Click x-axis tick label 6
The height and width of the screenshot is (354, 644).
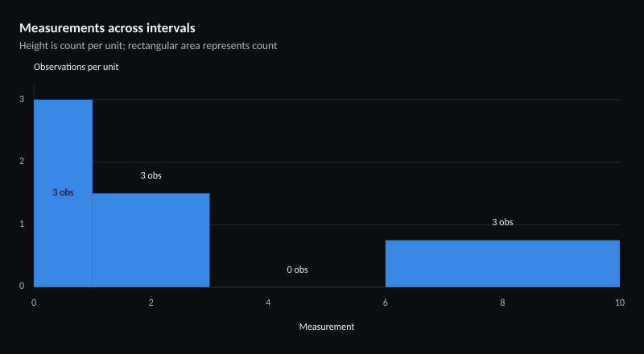(386, 303)
